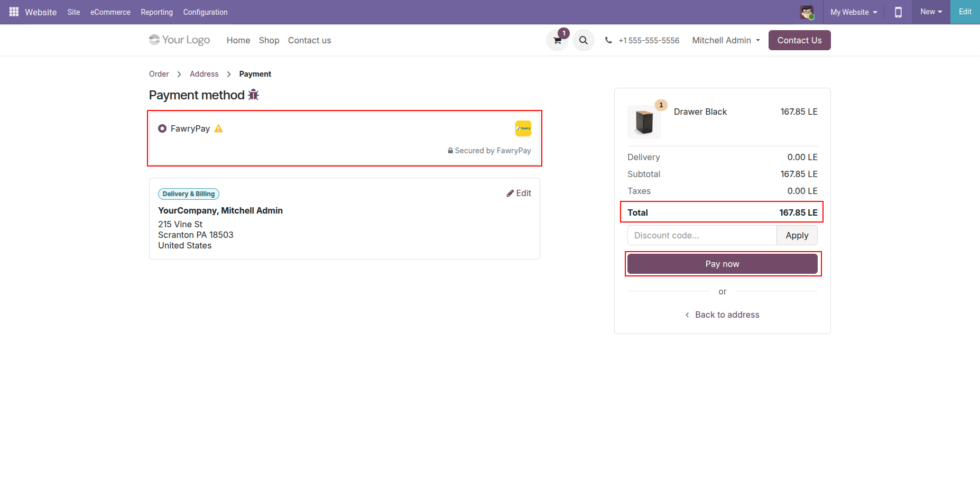980x490 pixels.
Task: Click the Your Logo site logo
Action: coord(179,40)
